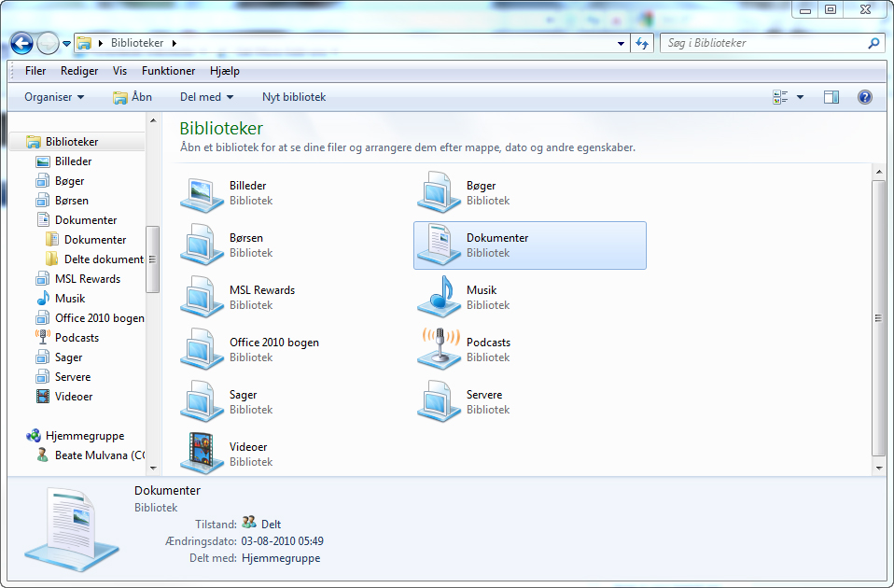Expand the Del med dropdown
The image size is (894, 588).
206,97
